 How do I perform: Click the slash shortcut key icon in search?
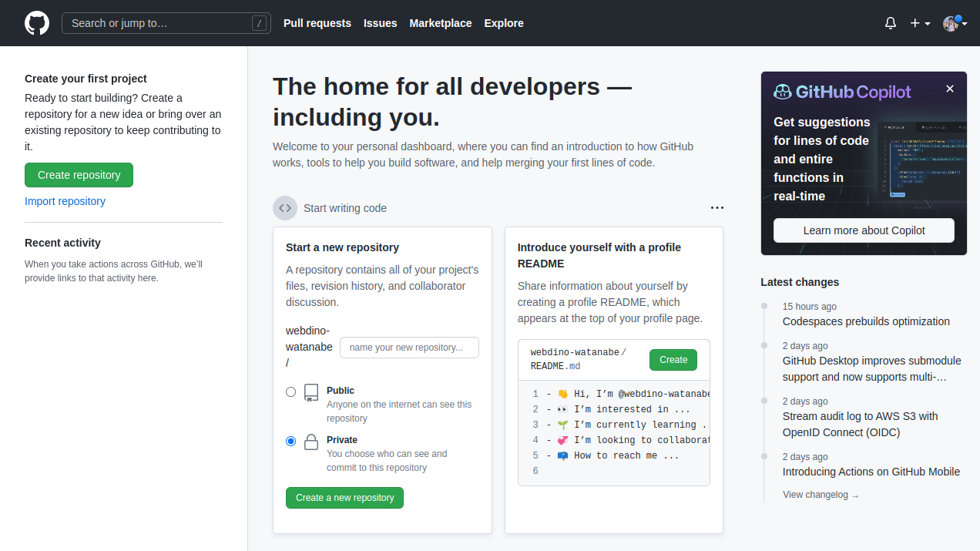[x=259, y=23]
